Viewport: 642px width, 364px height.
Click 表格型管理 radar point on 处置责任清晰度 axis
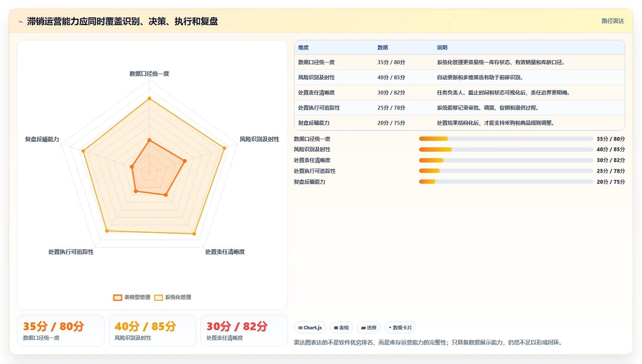click(166, 195)
